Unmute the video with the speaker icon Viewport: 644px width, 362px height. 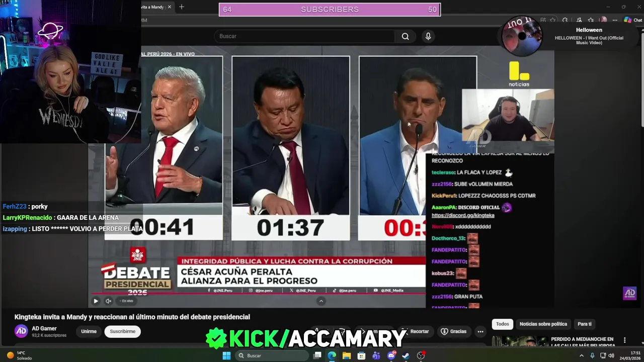point(108,301)
